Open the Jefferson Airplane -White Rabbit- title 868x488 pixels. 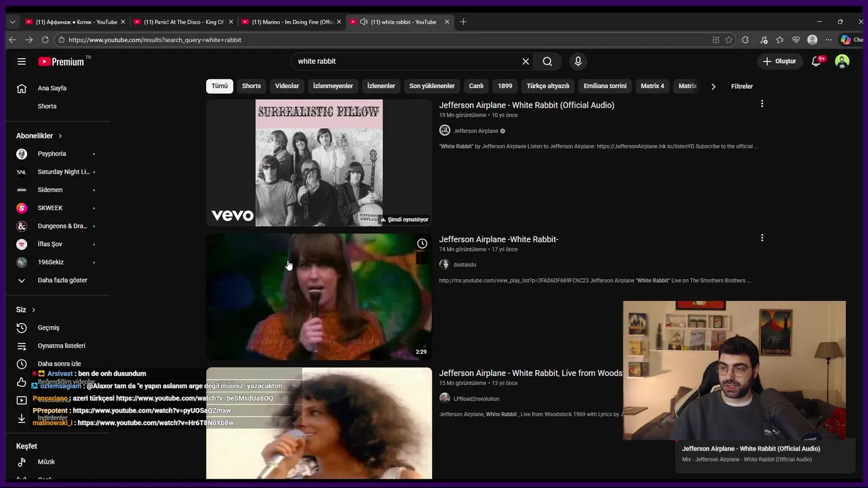pyautogui.click(x=498, y=239)
